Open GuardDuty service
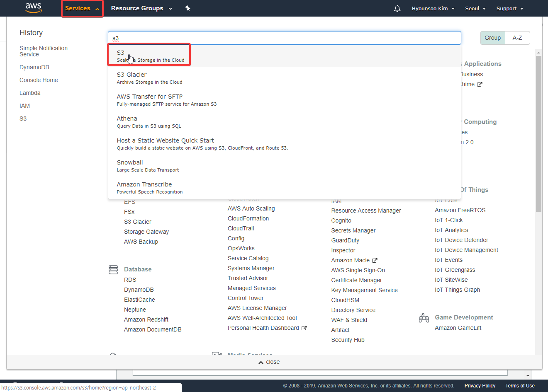Viewport: 548px width, 392px height. pyautogui.click(x=345, y=240)
